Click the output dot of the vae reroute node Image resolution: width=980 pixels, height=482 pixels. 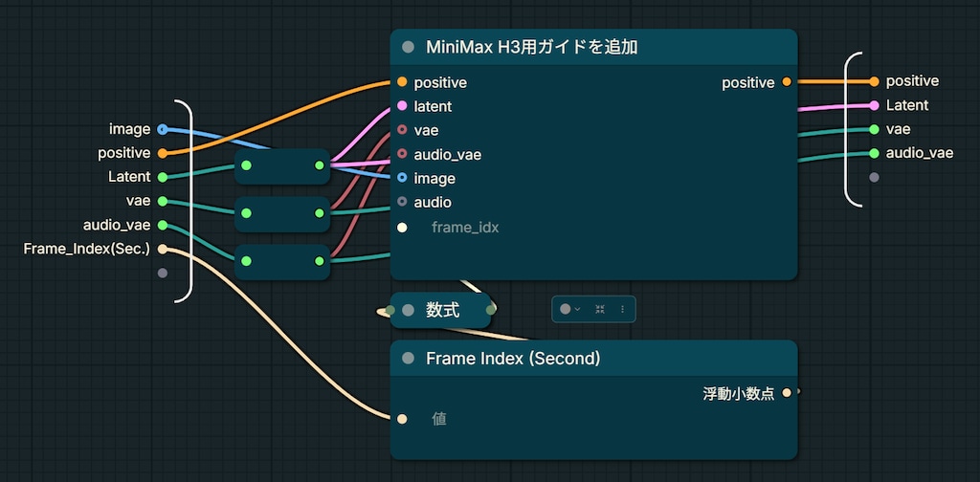pyautogui.click(x=320, y=213)
